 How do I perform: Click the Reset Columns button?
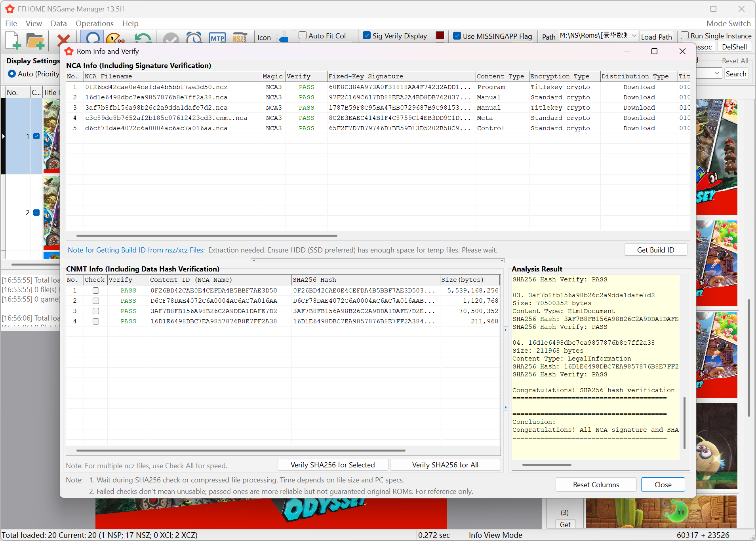596,485
